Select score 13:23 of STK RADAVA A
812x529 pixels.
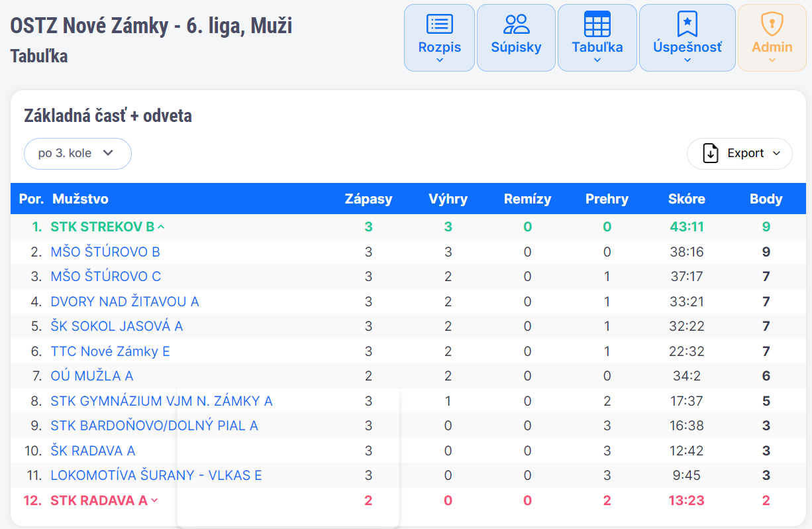687,500
